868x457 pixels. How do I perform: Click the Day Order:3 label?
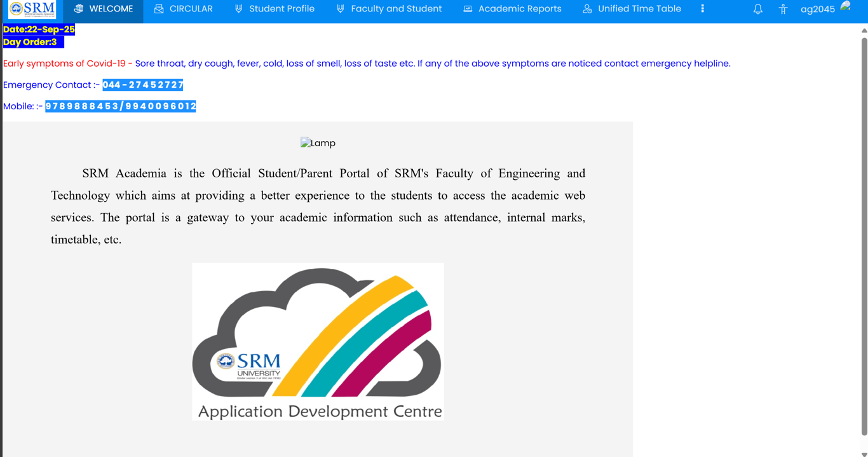(33, 42)
